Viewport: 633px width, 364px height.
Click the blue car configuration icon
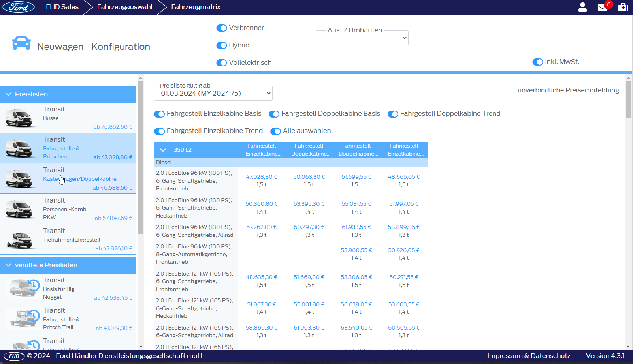pos(21,43)
